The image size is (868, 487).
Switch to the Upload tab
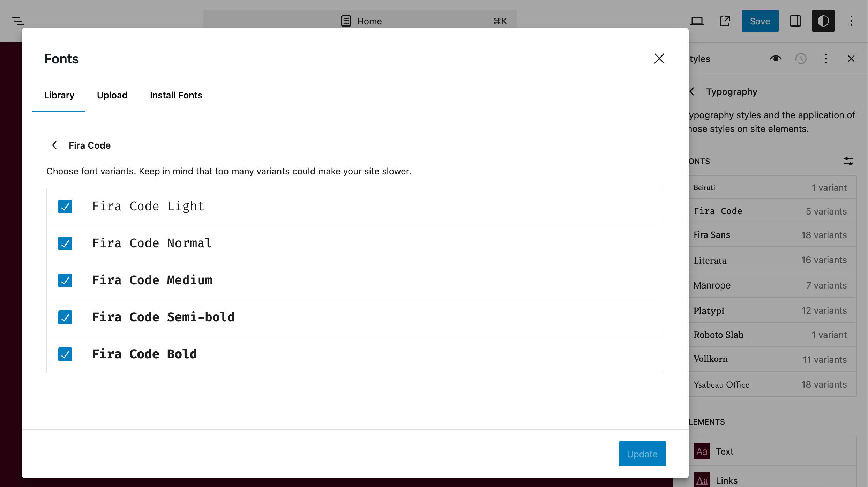pos(112,95)
